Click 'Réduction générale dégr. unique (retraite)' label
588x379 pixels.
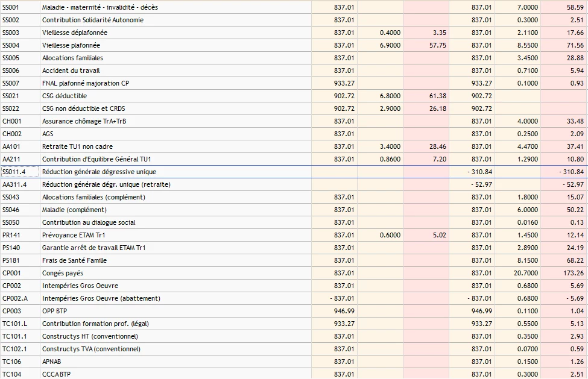point(106,184)
